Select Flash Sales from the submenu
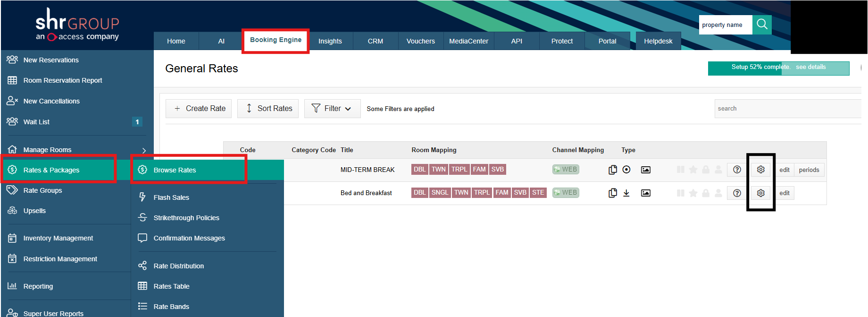 (171, 197)
